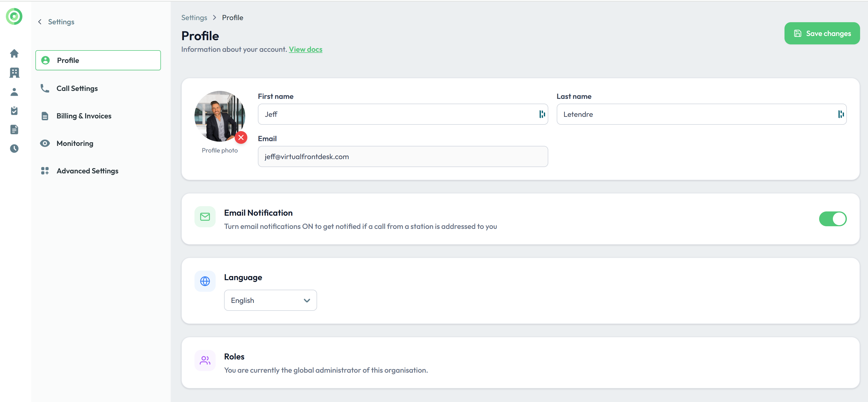Remove profile photo with red X

click(x=241, y=137)
